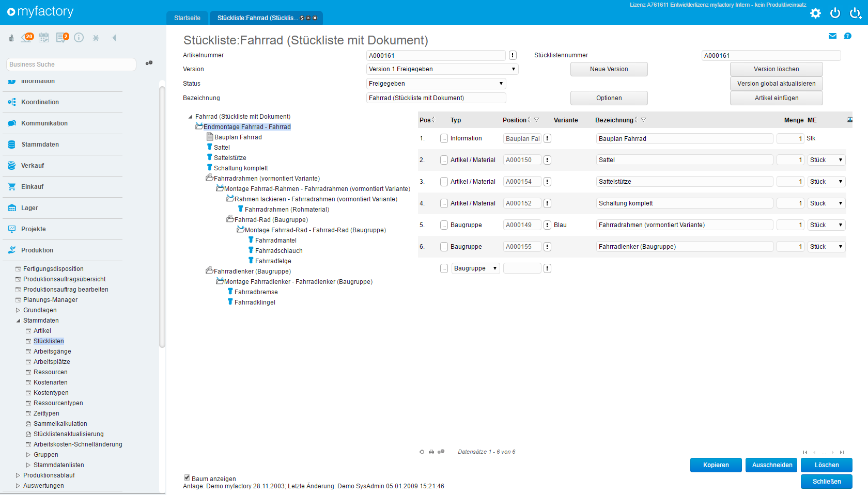Click the Neue Version button
Image resolution: width=868 pixels, height=495 pixels.
click(x=609, y=69)
